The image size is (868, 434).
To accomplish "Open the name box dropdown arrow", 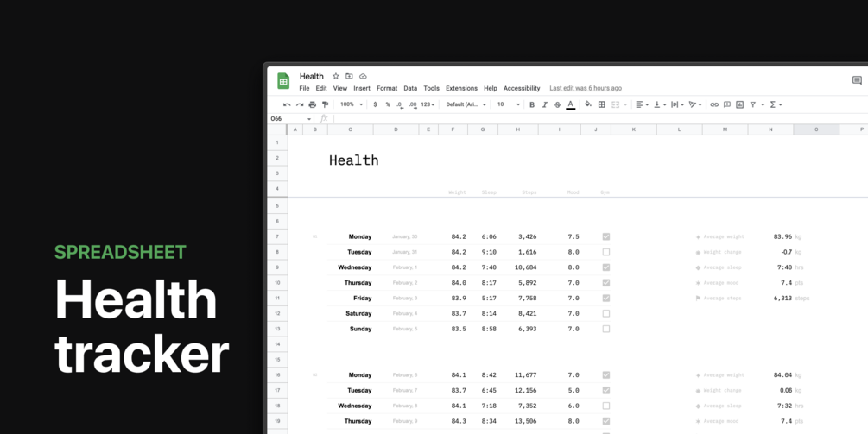I will click(309, 119).
